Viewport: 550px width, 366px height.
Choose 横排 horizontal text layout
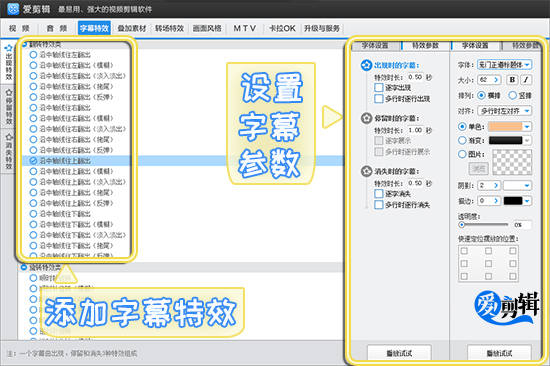tap(481, 95)
